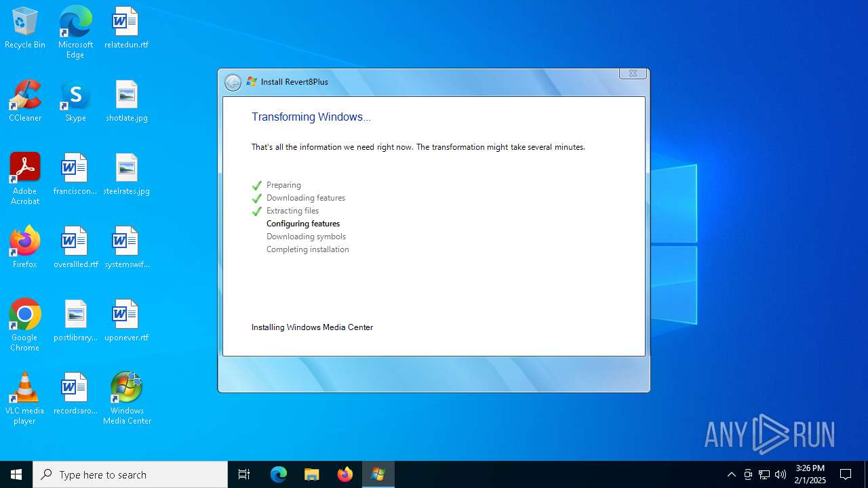Open the Firefox desktop shortcut

click(x=25, y=248)
